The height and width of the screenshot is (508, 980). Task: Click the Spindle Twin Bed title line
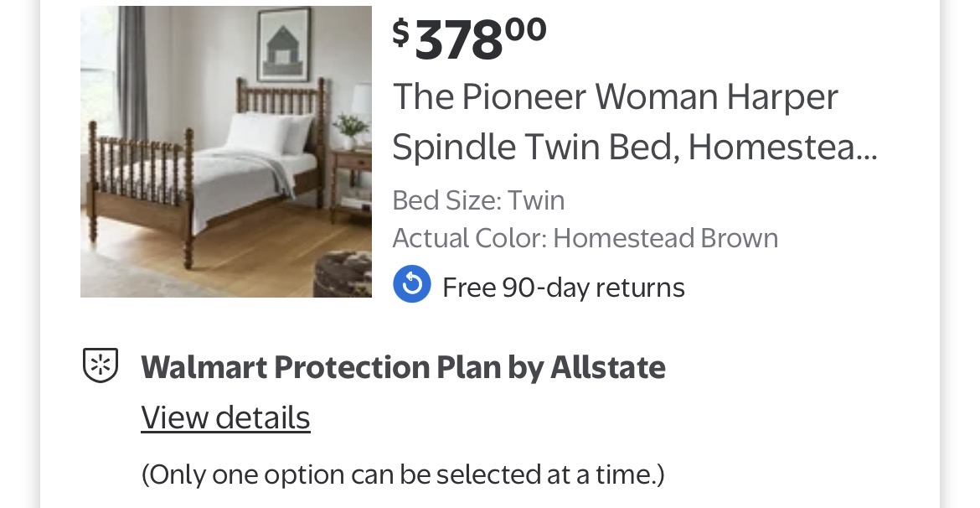pos(536,148)
